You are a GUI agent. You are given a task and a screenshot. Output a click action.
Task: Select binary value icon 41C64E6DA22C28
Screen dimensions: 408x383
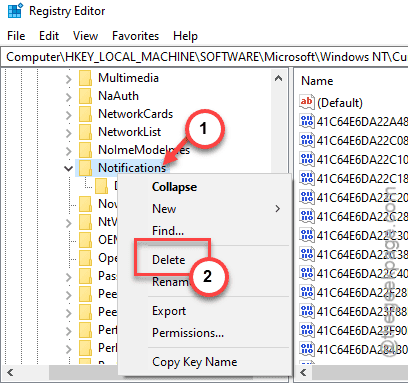(307, 216)
